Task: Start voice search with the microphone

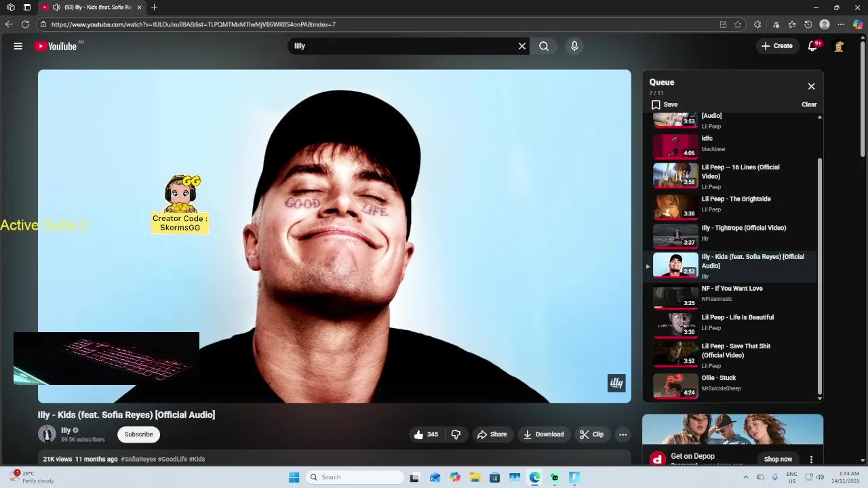Action: coord(574,46)
